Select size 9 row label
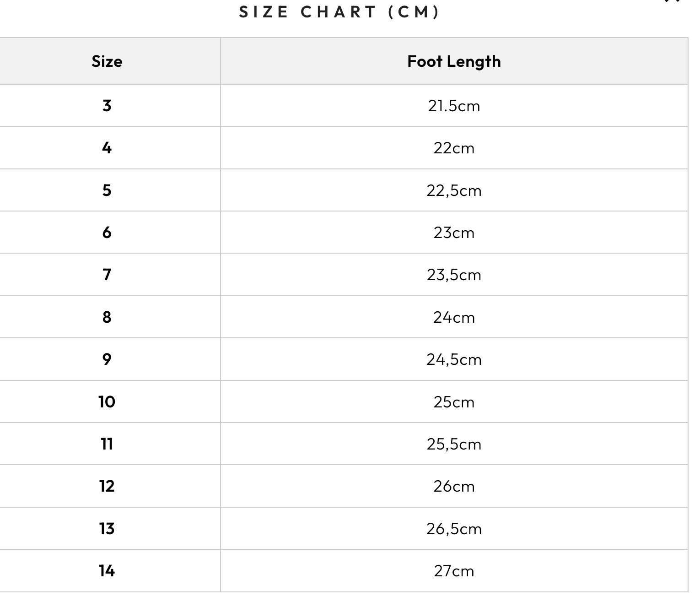Image resolution: width=700 pixels, height=607 pixels. click(x=107, y=359)
